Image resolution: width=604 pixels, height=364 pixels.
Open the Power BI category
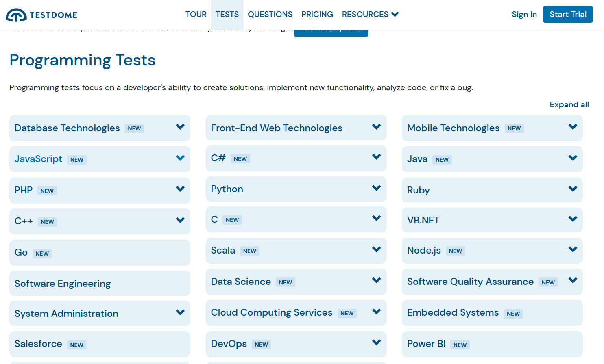492,344
